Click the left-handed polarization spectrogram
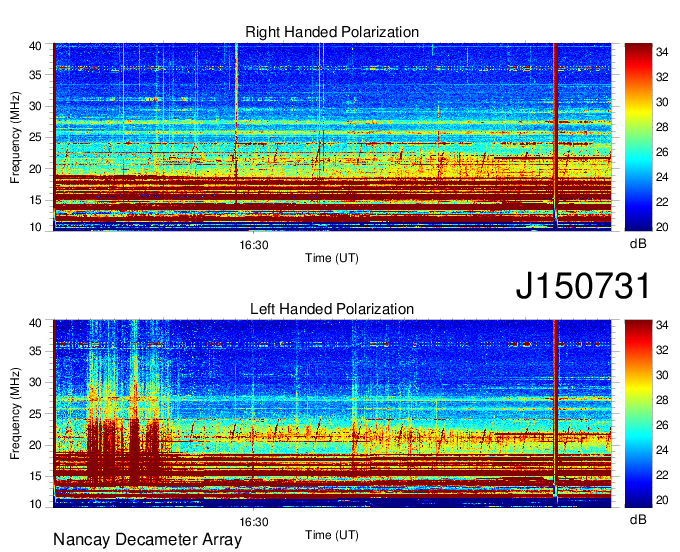The height and width of the screenshot is (552, 680). pyautogui.click(x=332, y=414)
